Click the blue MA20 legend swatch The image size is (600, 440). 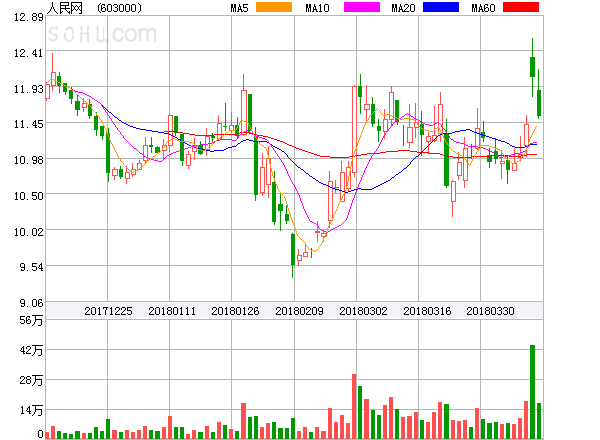click(441, 7)
